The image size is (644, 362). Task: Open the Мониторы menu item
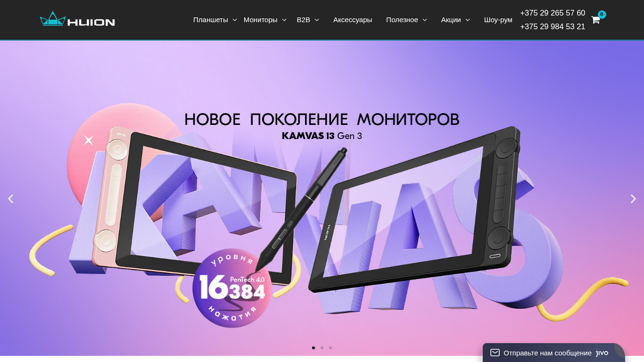pos(261,20)
